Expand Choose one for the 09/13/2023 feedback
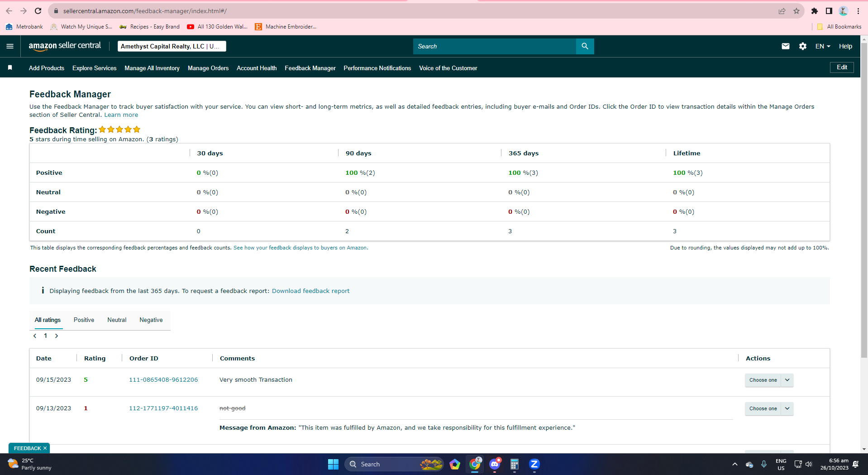 769,408
